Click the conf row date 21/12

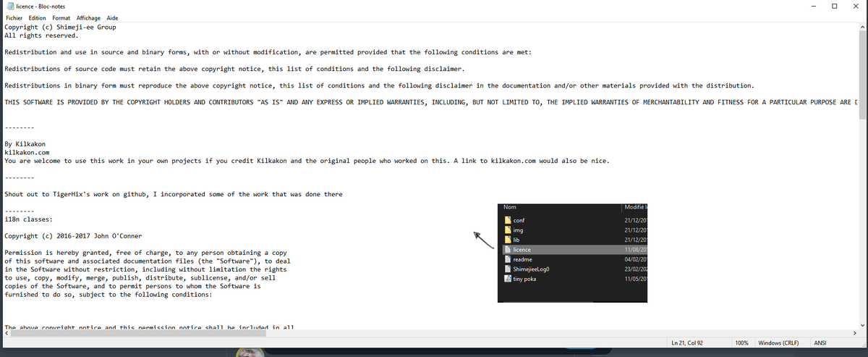(634, 219)
